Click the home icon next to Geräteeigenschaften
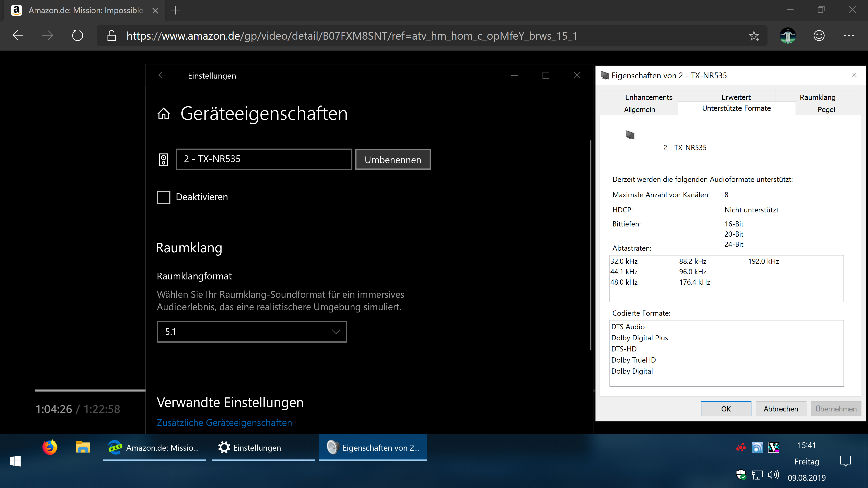Image resolution: width=868 pixels, height=488 pixels. click(x=164, y=114)
